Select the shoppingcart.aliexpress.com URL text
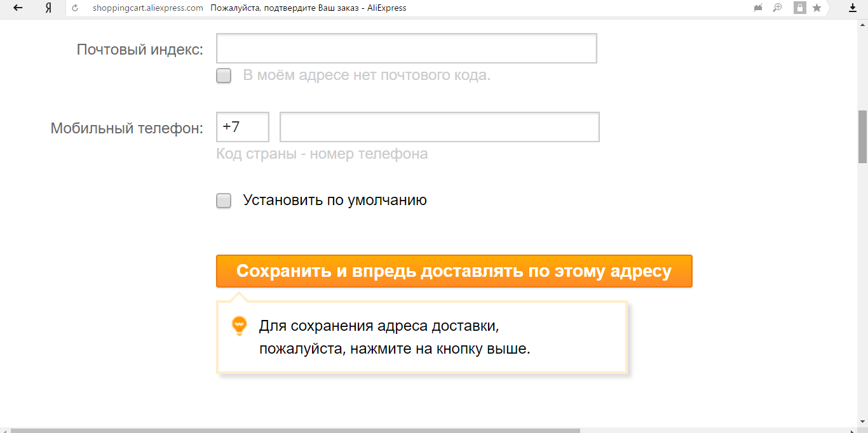This screenshot has width=868, height=433. point(147,8)
